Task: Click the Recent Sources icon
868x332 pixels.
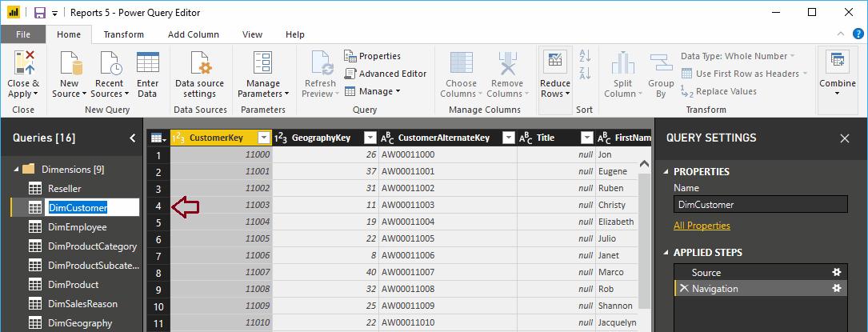Action: tap(110, 63)
